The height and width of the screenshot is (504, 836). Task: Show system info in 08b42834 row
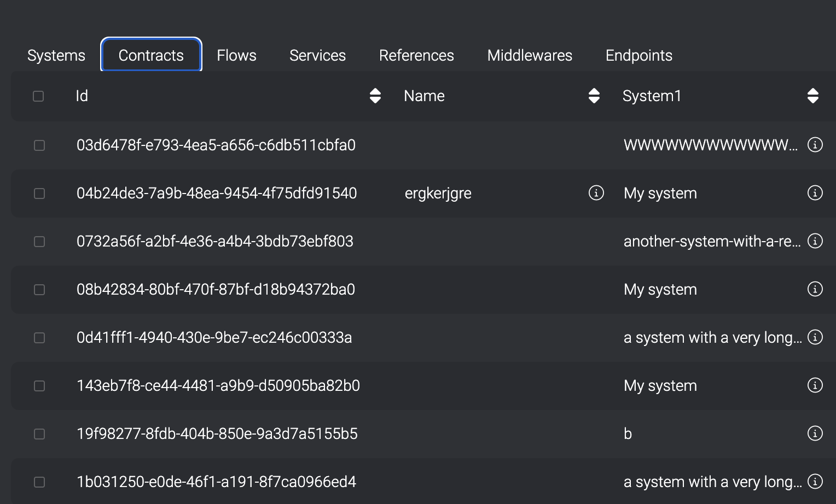tap(815, 289)
